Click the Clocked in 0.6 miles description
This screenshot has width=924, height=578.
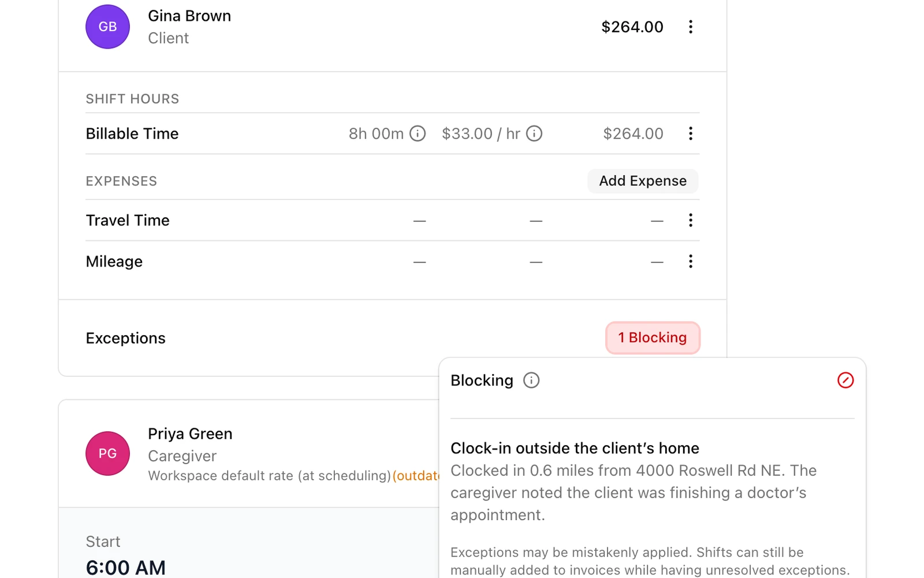tap(634, 492)
